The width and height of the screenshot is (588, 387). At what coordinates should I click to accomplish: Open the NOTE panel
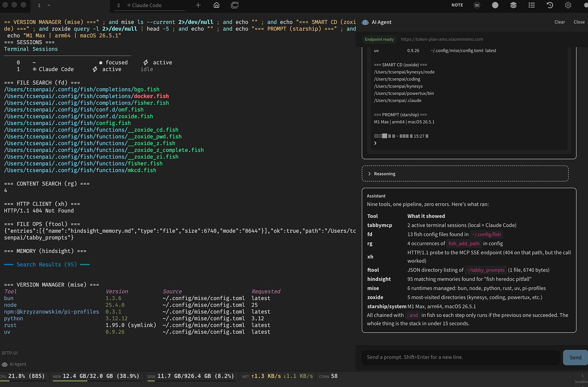(457, 5)
